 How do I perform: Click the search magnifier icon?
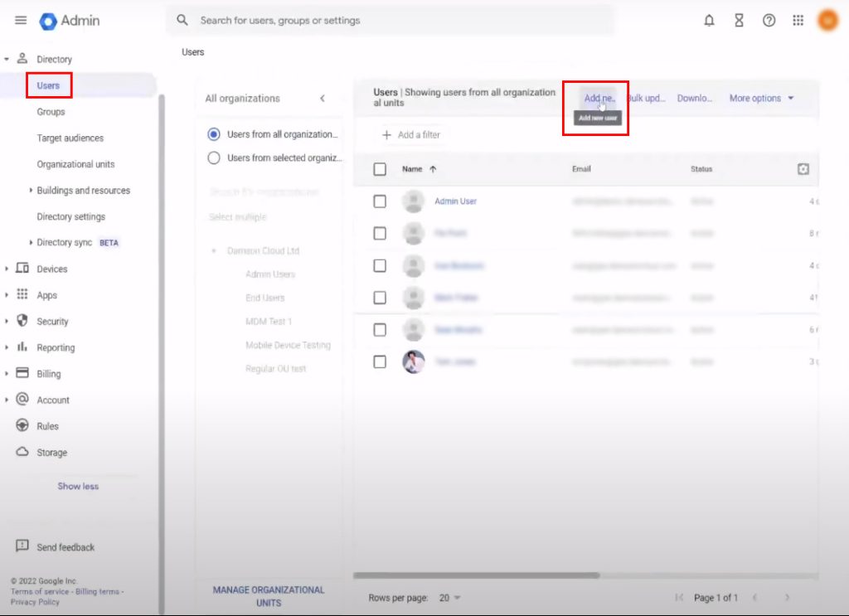coord(182,20)
